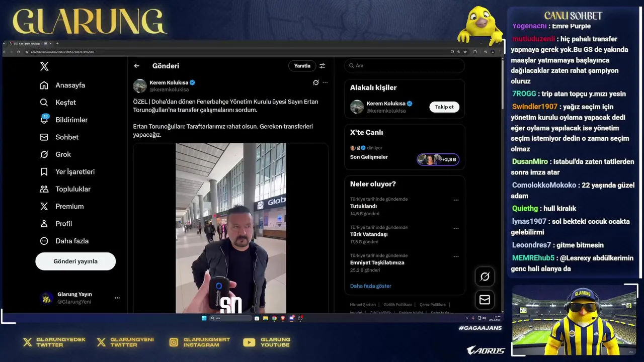Click microphone icon in system tray
The image size is (644, 362).
473,318
